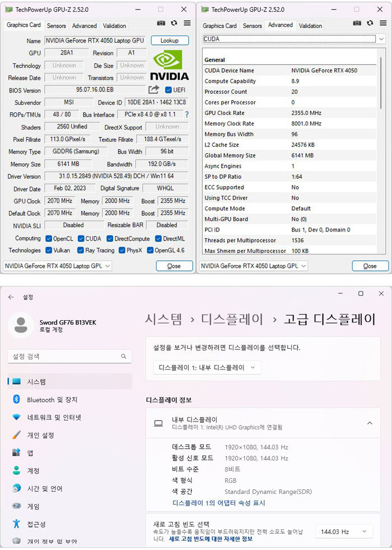
Task: Click Close button in right GPU-Z window
Action: pos(370,266)
